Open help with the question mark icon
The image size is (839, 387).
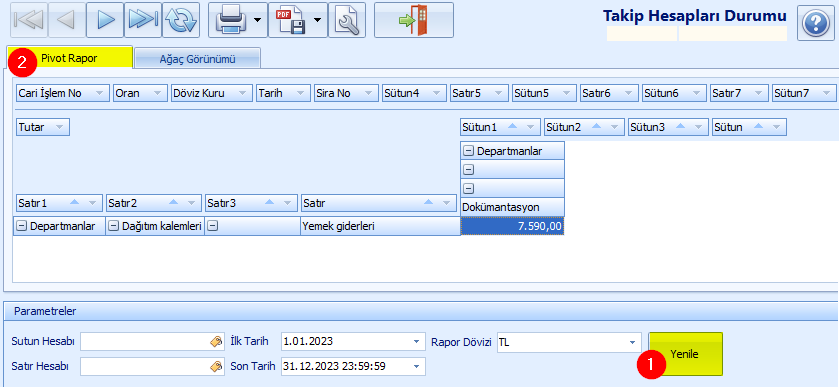pos(815,24)
